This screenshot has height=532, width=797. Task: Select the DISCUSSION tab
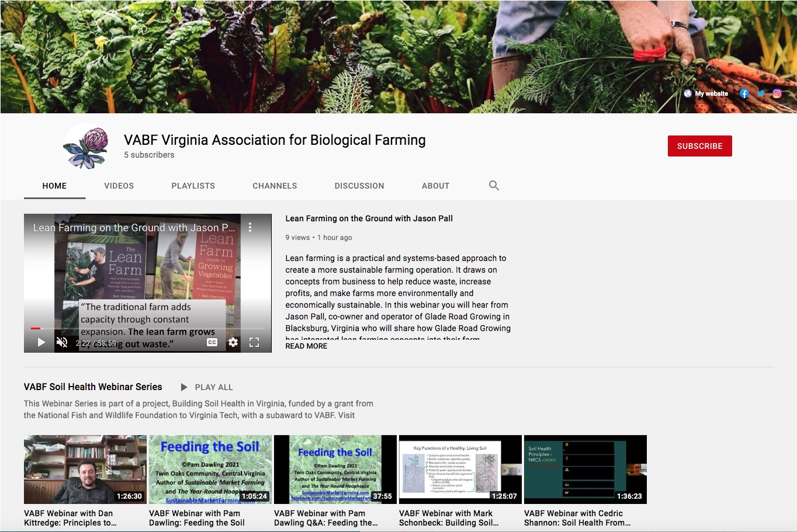tap(359, 186)
